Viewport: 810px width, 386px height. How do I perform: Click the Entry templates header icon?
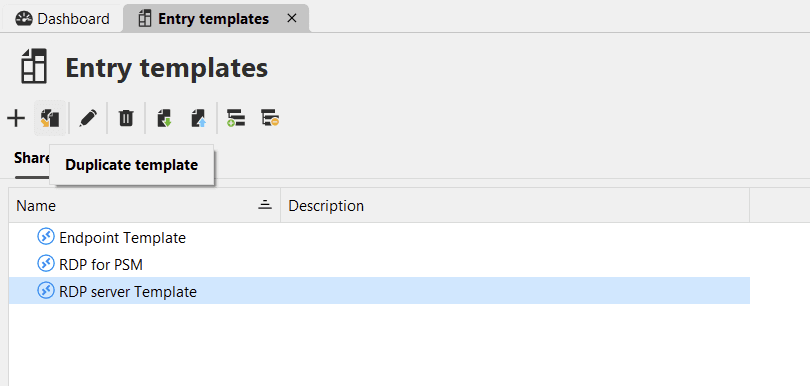tap(34, 66)
